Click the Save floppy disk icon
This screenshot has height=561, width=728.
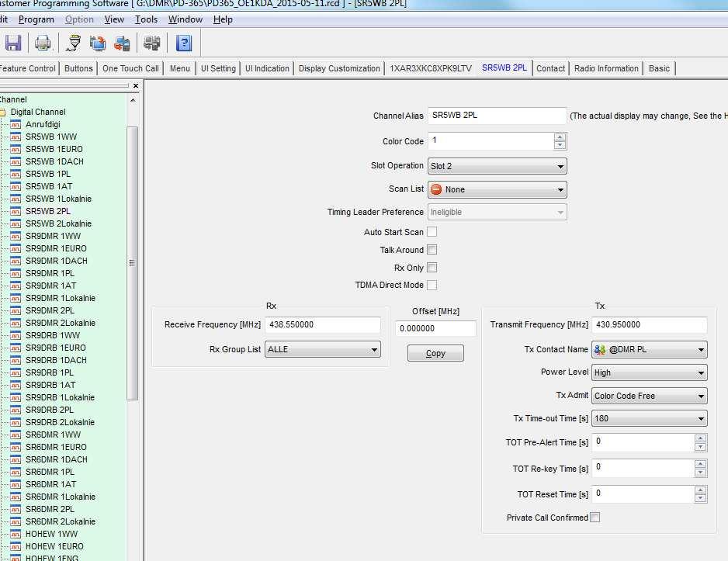[13, 43]
